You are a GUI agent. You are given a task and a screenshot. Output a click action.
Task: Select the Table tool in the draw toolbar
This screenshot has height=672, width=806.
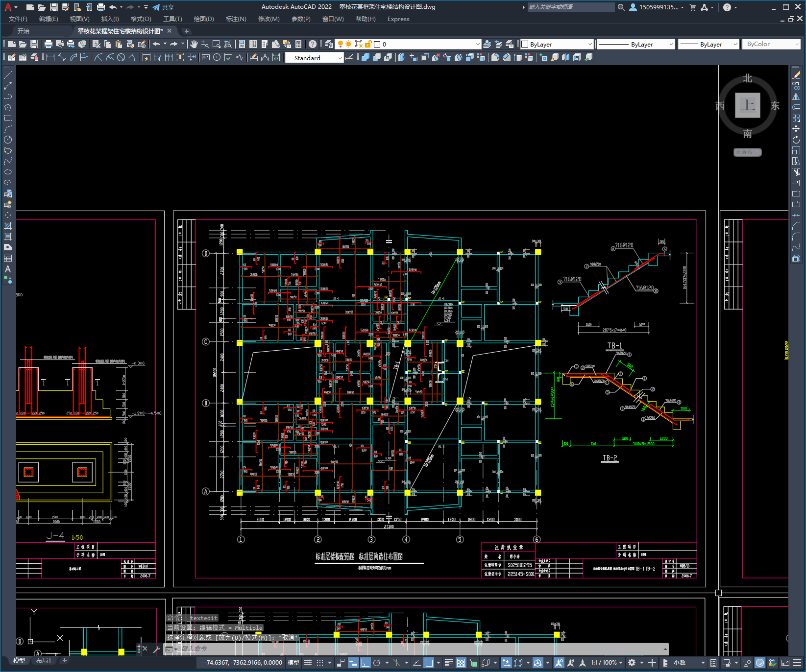coord(8,258)
